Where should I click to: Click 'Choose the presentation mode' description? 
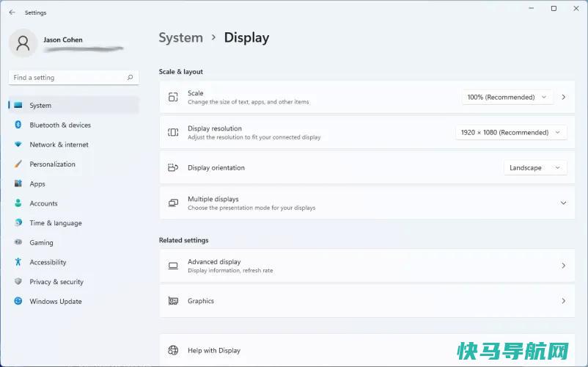tap(251, 208)
